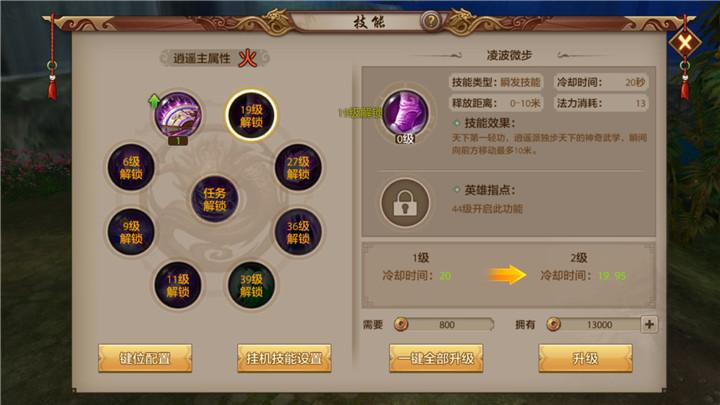Close the skill panel with X
The image size is (720, 405).
(685, 43)
